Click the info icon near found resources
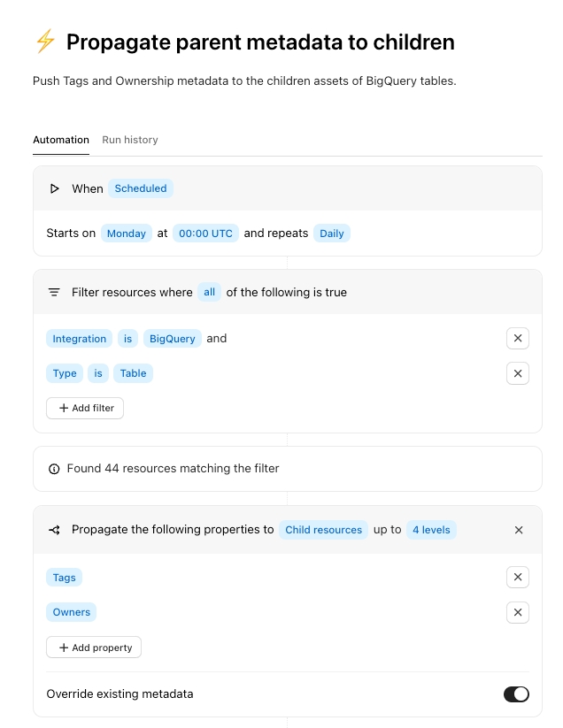 click(55, 469)
